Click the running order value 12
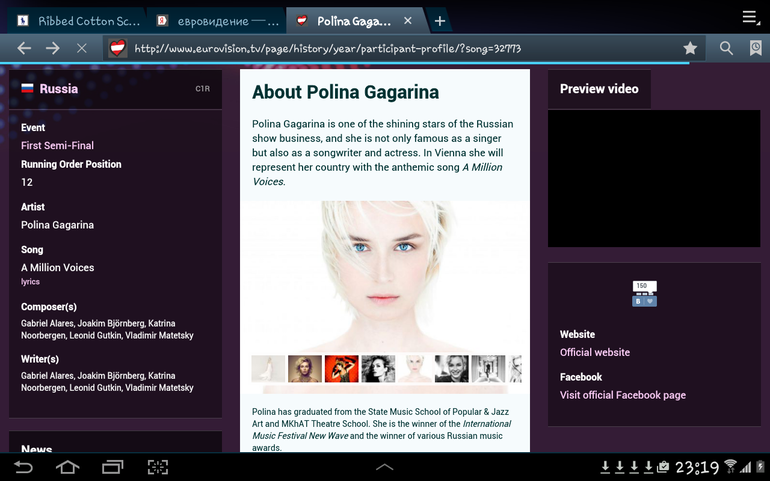The width and height of the screenshot is (770, 481). 27,182
